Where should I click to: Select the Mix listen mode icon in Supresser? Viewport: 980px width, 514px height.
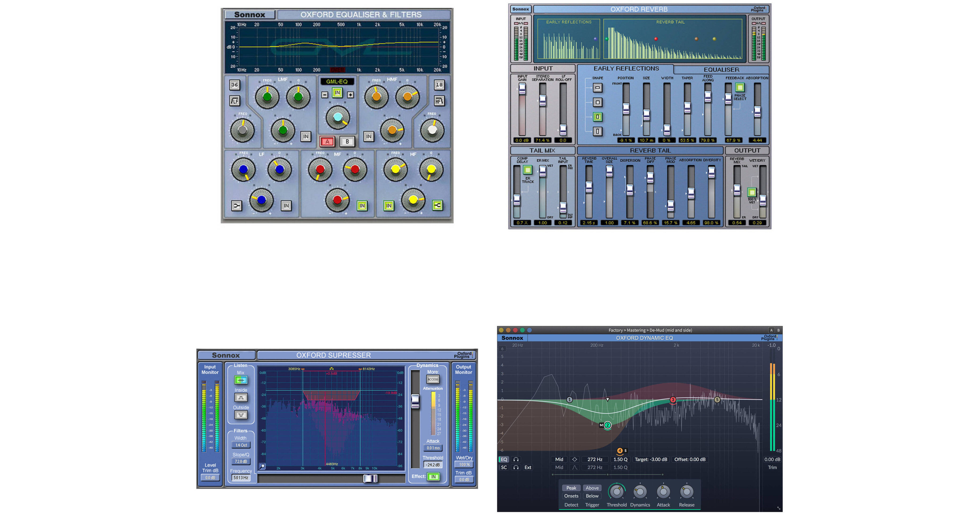[x=241, y=380]
